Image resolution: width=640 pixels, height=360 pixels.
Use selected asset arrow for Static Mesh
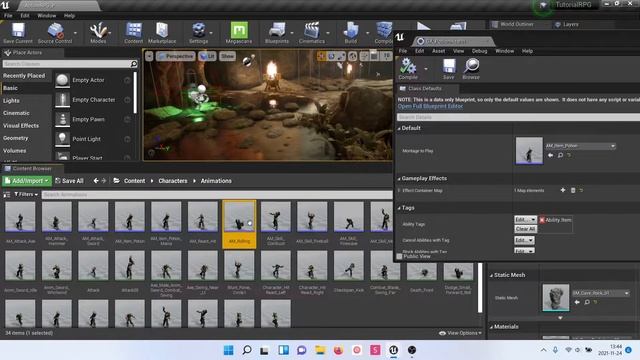(x=577, y=302)
